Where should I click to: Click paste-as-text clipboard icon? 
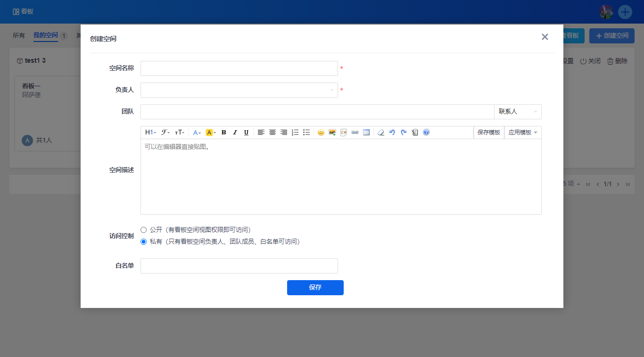coord(415,133)
